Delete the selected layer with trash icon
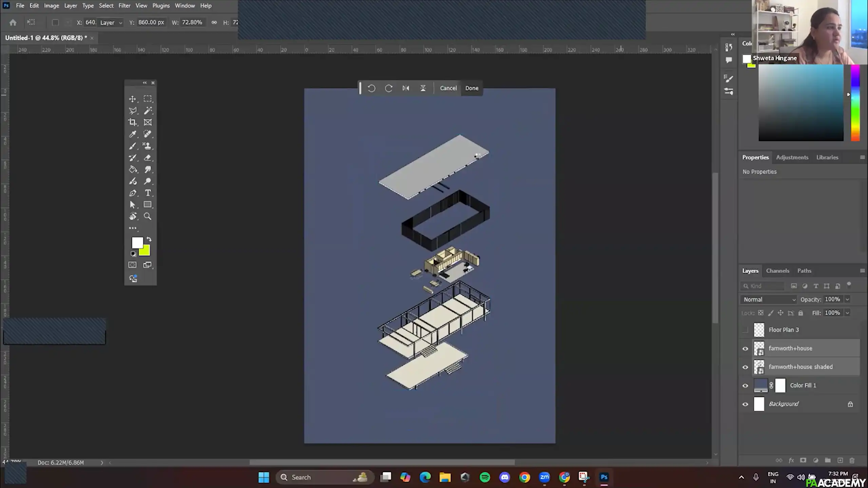The image size is (868, 488). 852,460
